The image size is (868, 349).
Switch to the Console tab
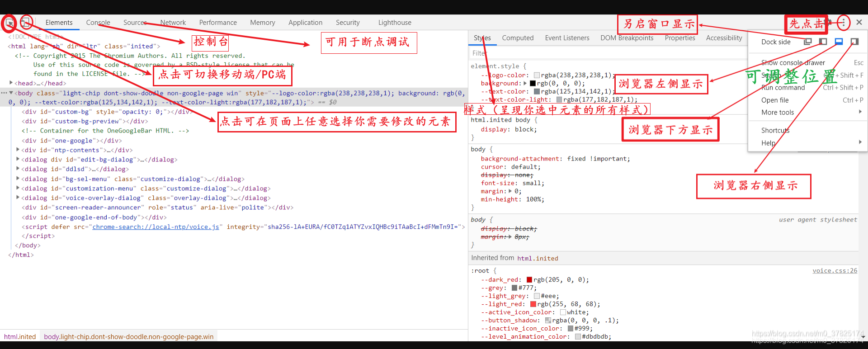click(x=98, y=23)
